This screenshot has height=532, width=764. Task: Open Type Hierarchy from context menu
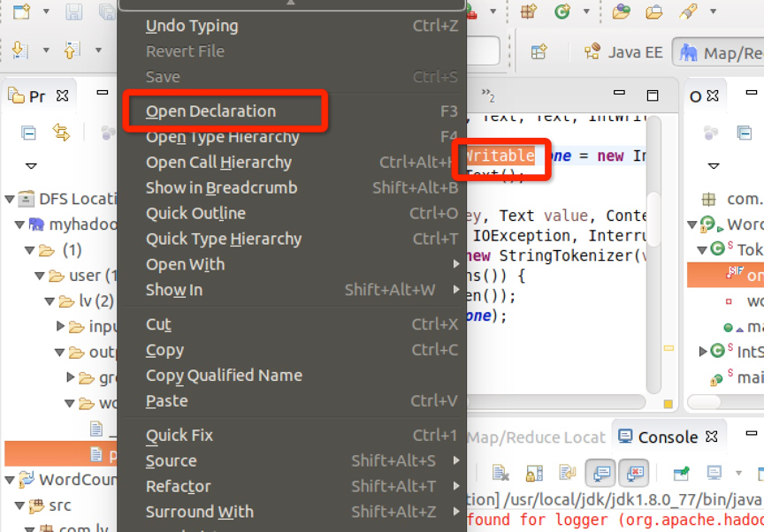[223, 137]
